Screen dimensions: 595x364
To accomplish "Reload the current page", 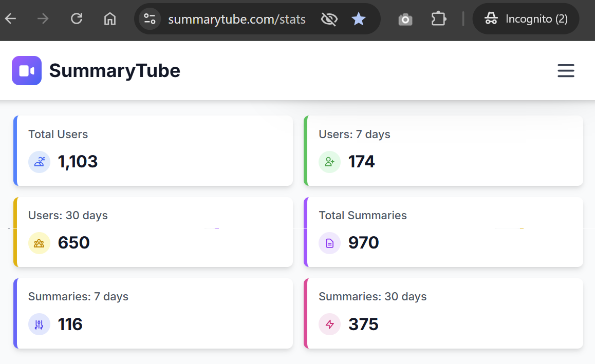I will 77,20.
